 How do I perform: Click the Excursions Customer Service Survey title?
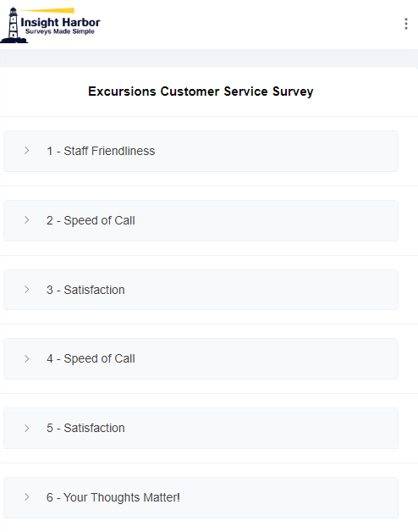201,91
